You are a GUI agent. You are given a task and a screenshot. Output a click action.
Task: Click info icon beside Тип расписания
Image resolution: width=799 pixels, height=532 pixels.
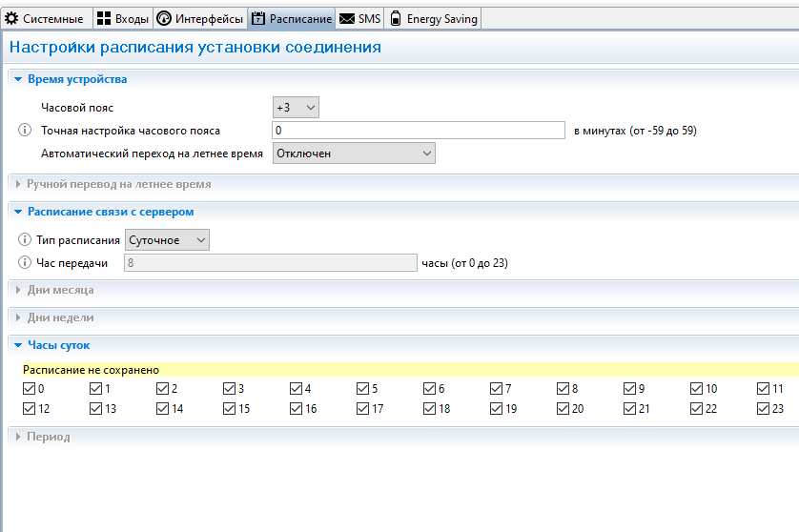pos(25,239)
